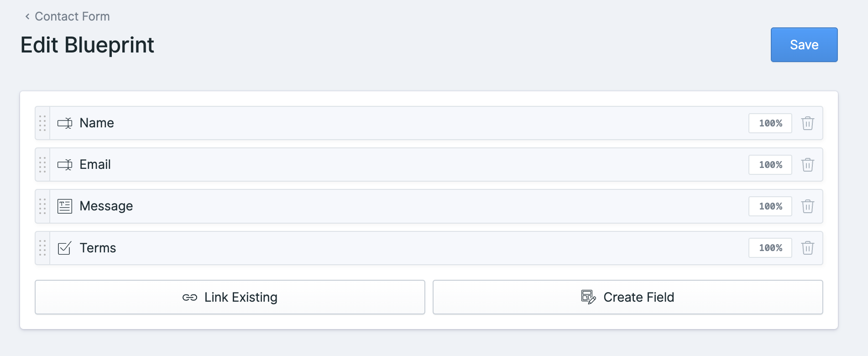Remove the Email field via trash icon
Image resolution: width=868 pixels, height=356 pixels.
coord(808,165)
